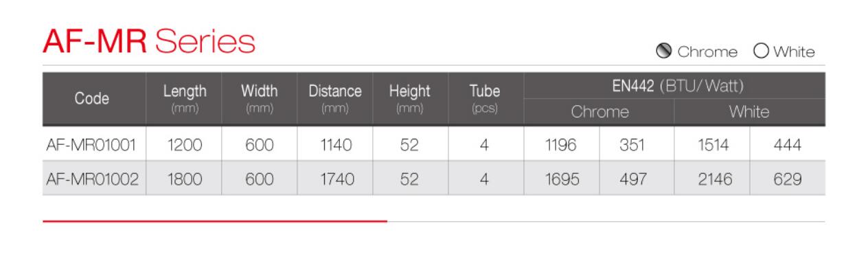Click the Height (mm) column header
868x261 pixels.
point(409,98)
